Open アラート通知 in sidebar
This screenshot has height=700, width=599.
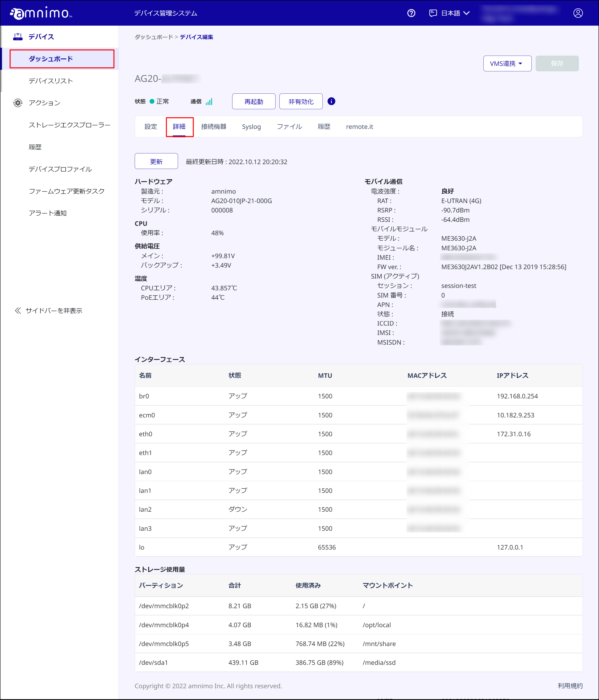[x=48, y=213]
